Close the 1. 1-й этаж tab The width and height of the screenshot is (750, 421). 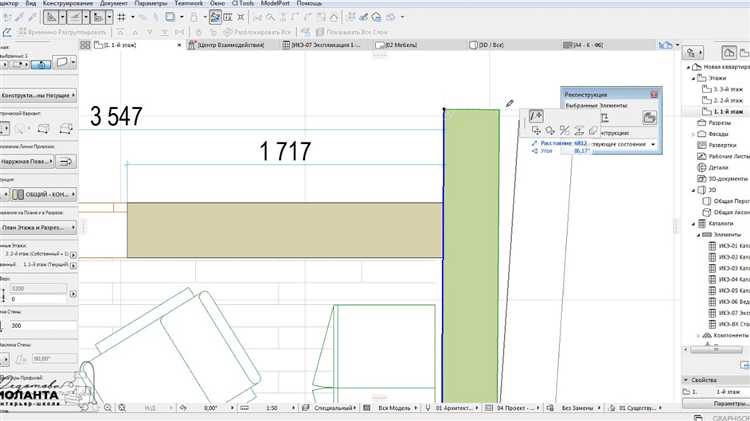(x=179, y=45)
